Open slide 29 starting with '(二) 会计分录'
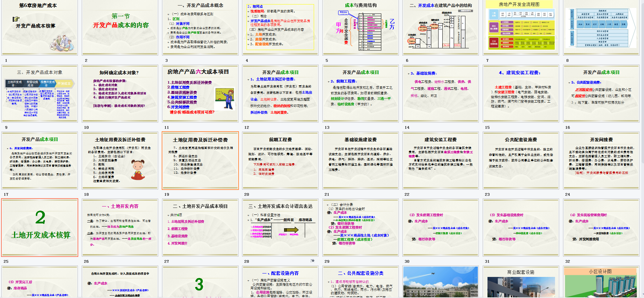Image resolution: width=644 pixels, height=298 pixels. tap(361, 228)
